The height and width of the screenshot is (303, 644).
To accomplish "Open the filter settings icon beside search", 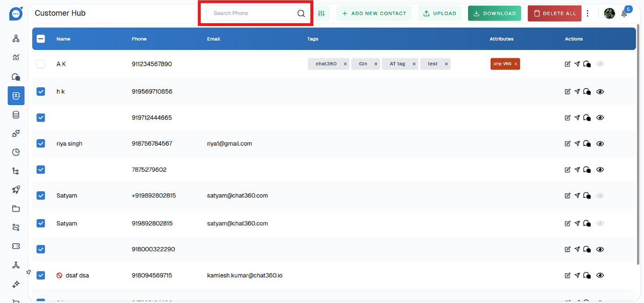I will 321,14.
